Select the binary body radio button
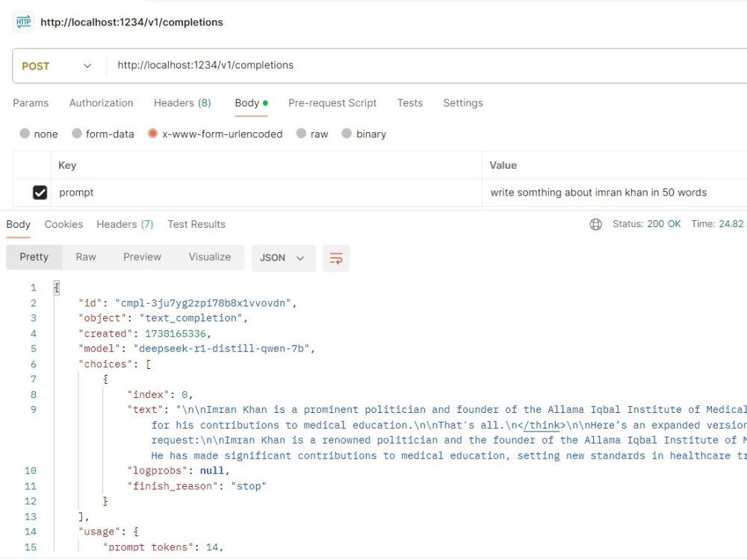Image resolution: width=747 pixels, height=560 pixels. (347, 134)
